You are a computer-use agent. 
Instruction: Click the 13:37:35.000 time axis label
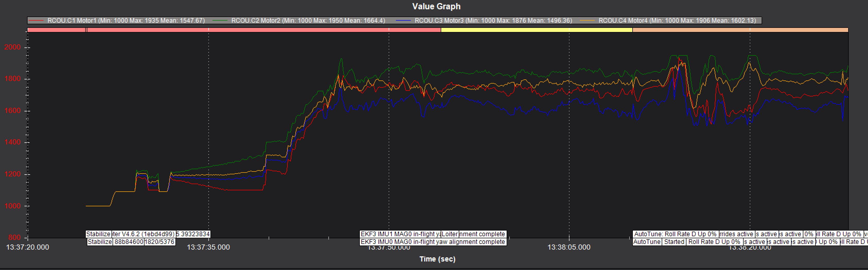(x=208, y=247)
